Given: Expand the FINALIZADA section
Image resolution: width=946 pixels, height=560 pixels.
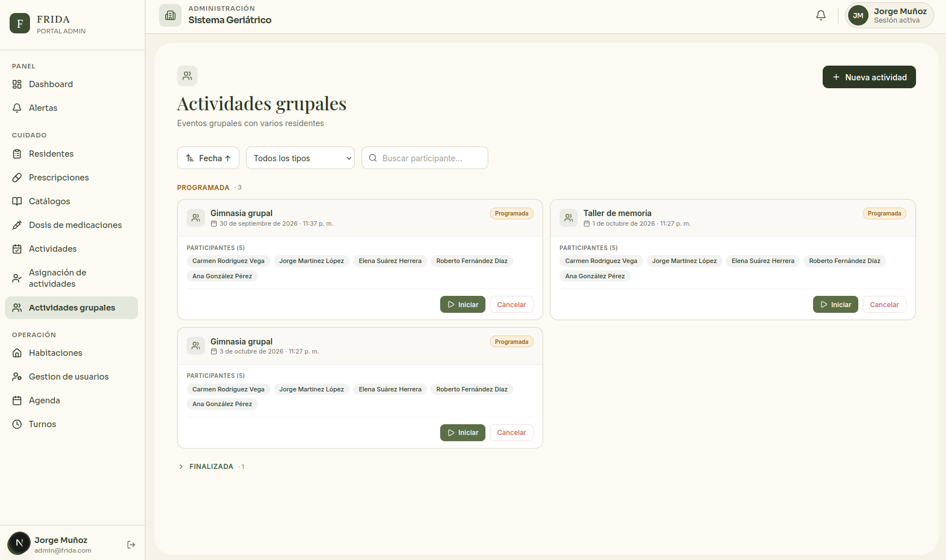Looking at the screenshot, I should (212, 467).
